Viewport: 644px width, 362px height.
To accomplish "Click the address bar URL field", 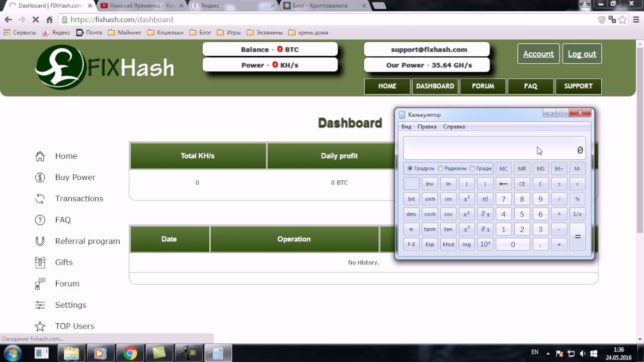I will (327, 20).
